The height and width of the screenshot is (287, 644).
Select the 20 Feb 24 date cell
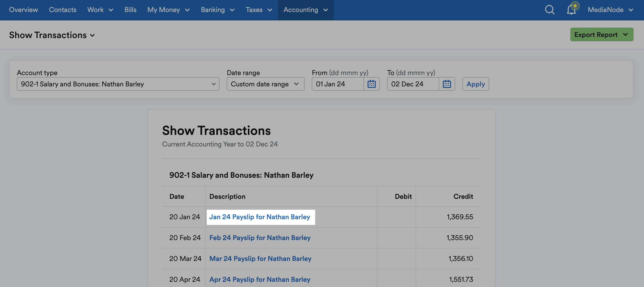[185, 238]
